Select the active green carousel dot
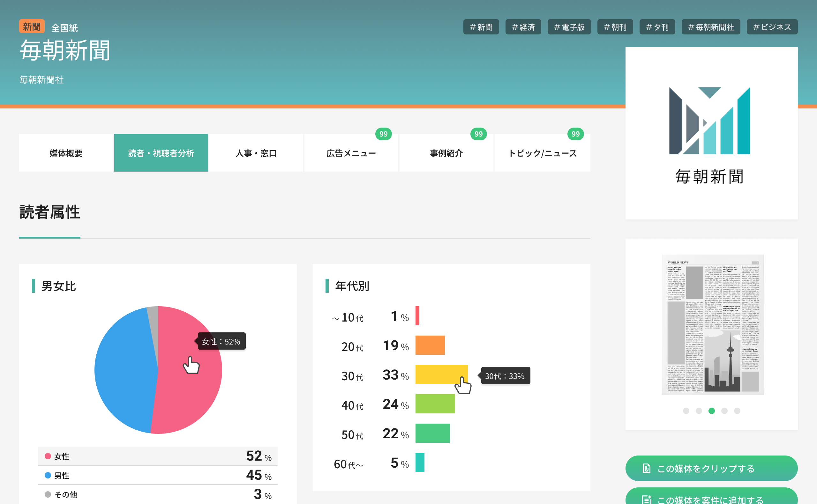 tap(711, 411)
